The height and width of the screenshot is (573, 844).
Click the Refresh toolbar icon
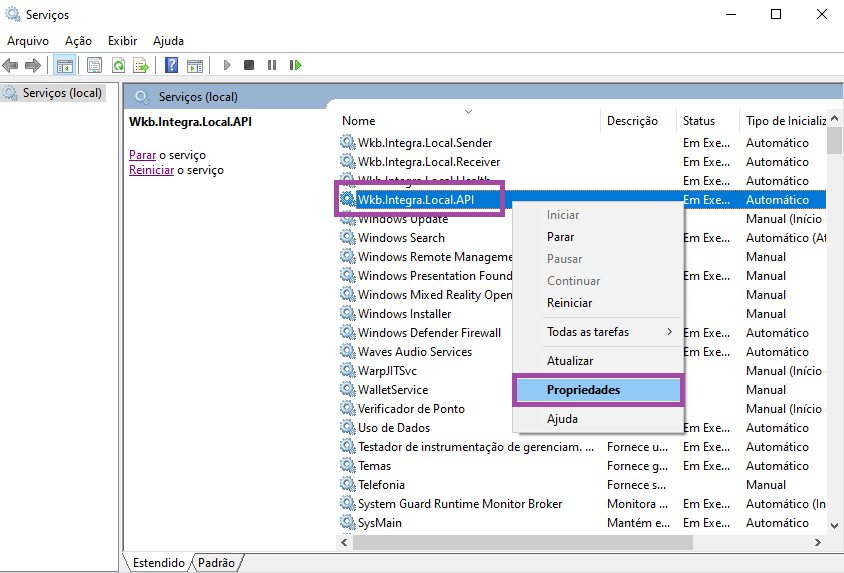click(x=118, y=66)
